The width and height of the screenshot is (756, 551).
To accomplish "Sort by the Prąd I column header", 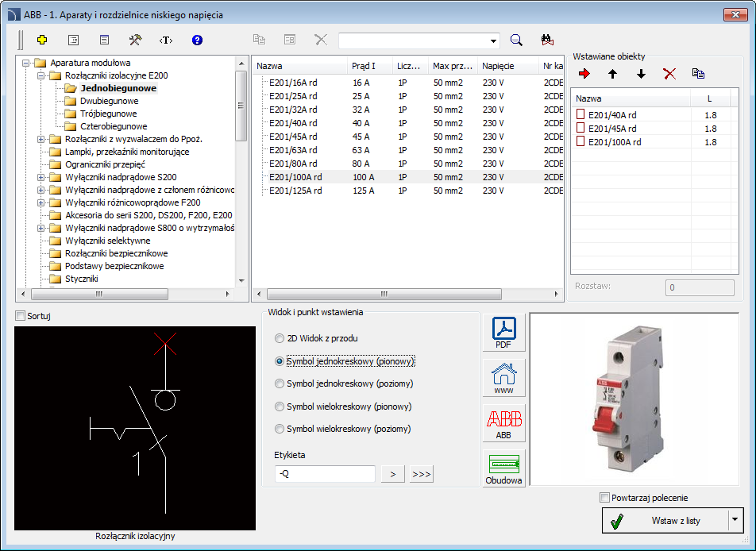I will click(370, 66).
